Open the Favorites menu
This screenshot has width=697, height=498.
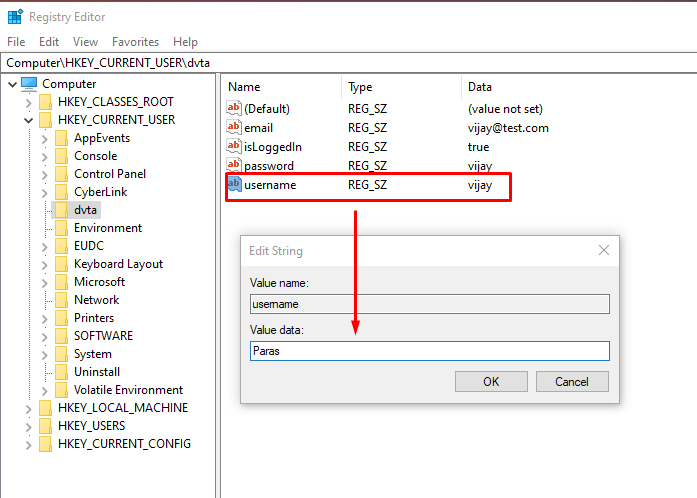pos(136,42)
